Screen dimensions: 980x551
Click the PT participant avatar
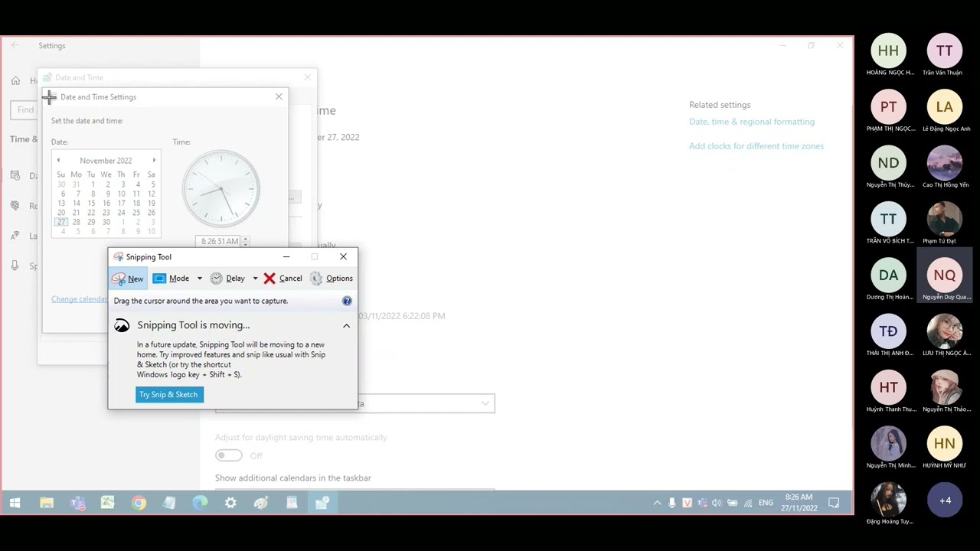point(888,106)
